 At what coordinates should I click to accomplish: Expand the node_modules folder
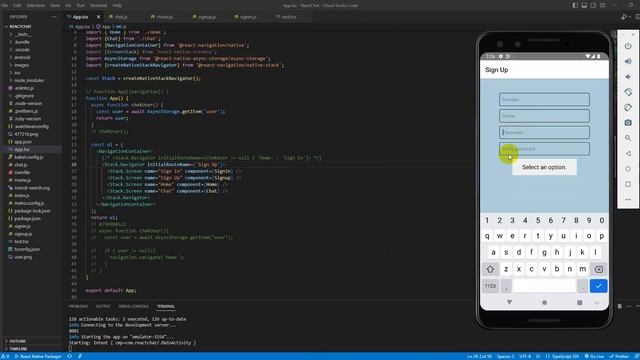(29, 80)
